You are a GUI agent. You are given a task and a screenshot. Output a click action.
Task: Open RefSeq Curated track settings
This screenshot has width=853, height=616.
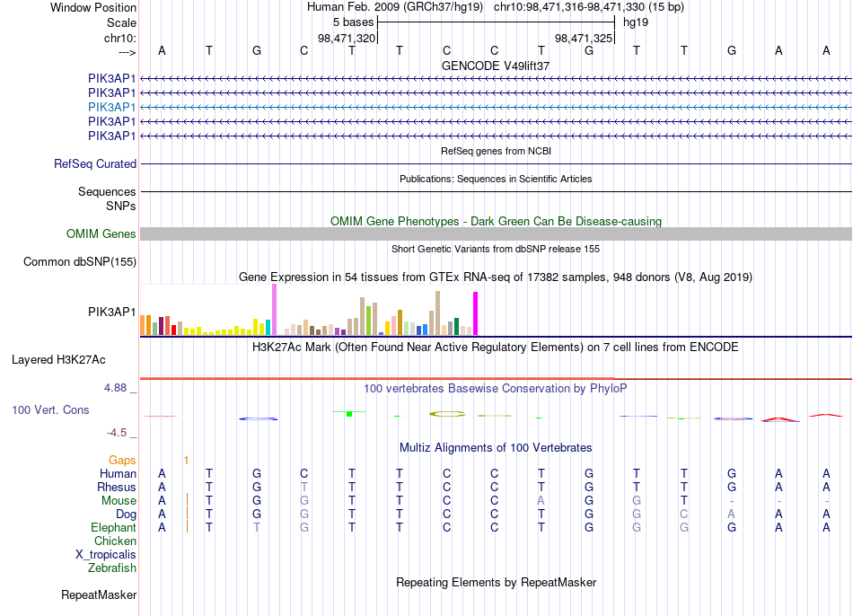[94, 163]
